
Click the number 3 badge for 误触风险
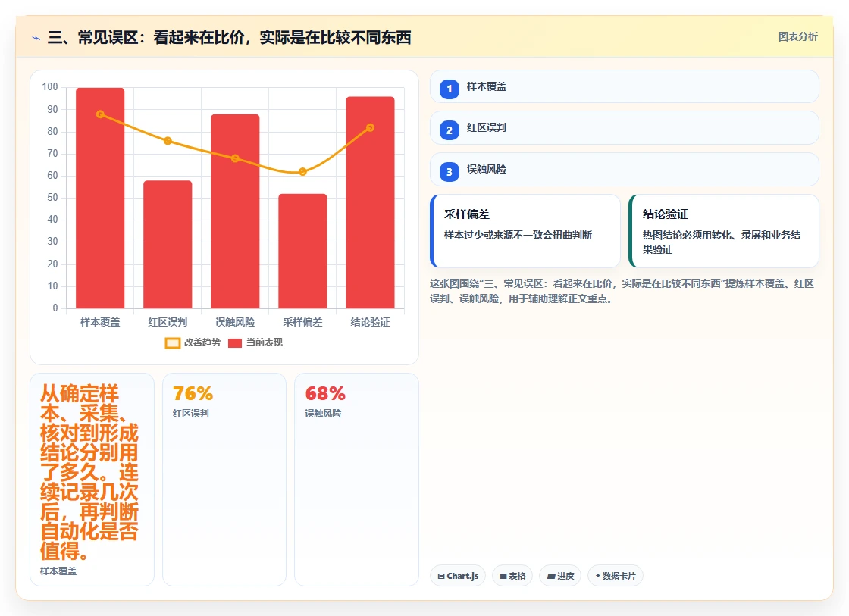pos(449,171)
